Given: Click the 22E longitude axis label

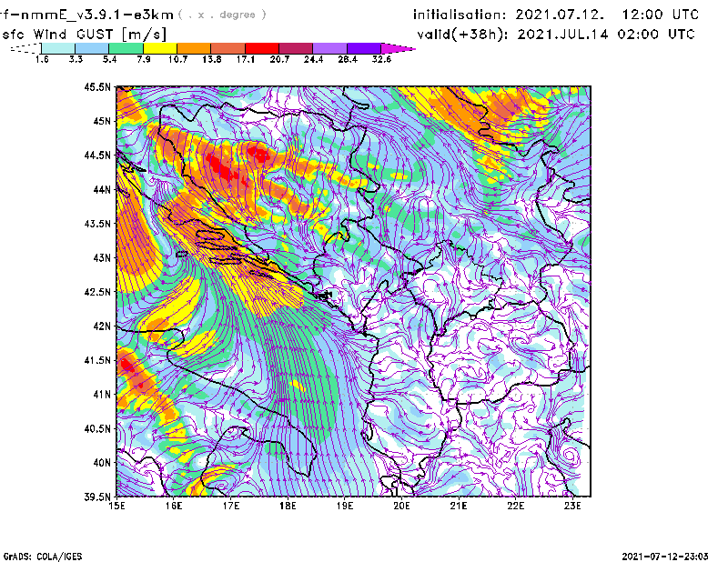Looking at the screenshot, I should pyautogui.click(x=516, y=506).
